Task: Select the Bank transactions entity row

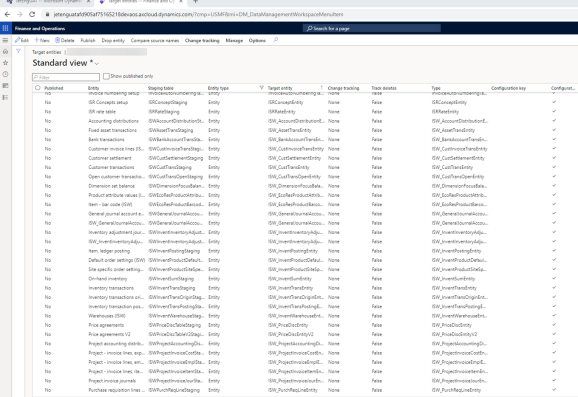Action: (305, 139)
